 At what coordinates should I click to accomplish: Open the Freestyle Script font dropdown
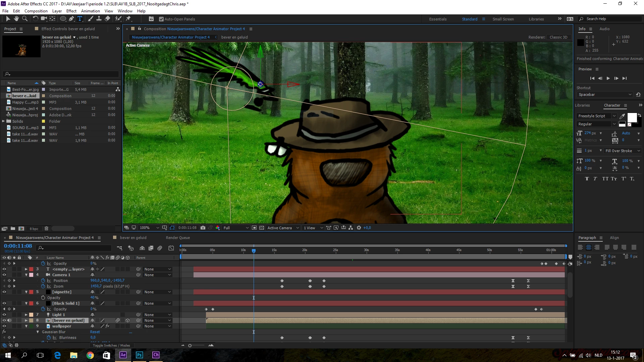pyautogui.click(x=614, y=116)
